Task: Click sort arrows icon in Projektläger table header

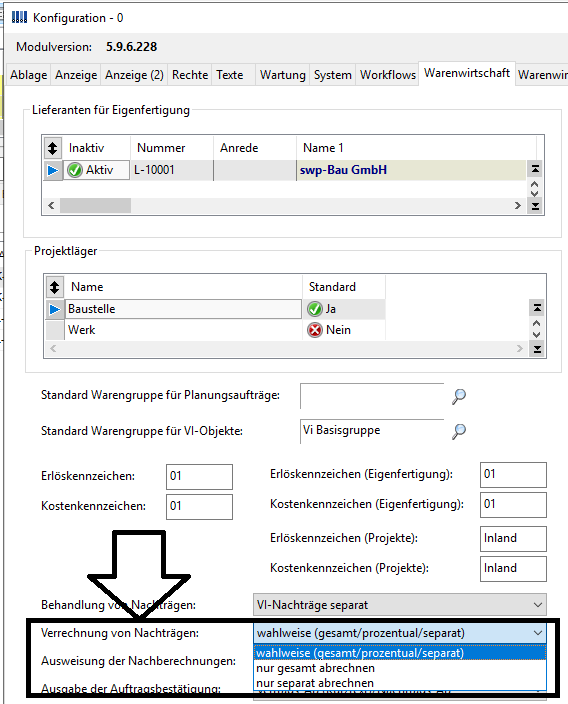Action: (x=54, y=286)
